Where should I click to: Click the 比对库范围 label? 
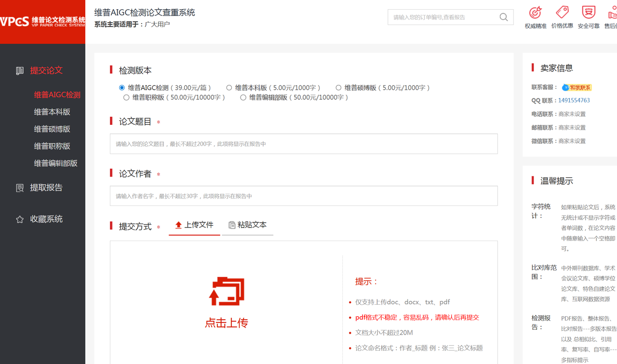coord(544,272)
